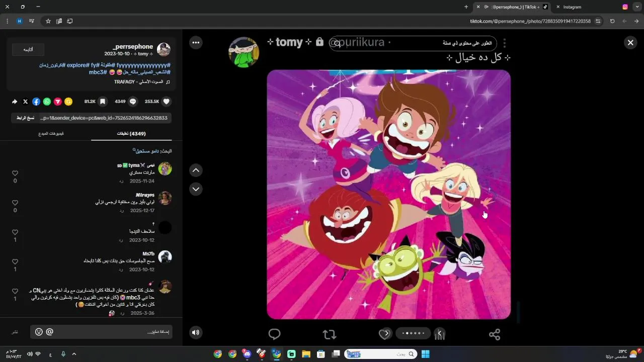Screen dimensions: 644x362
Task: Open more share options via the arrow icon
Action: click(15, 102)
